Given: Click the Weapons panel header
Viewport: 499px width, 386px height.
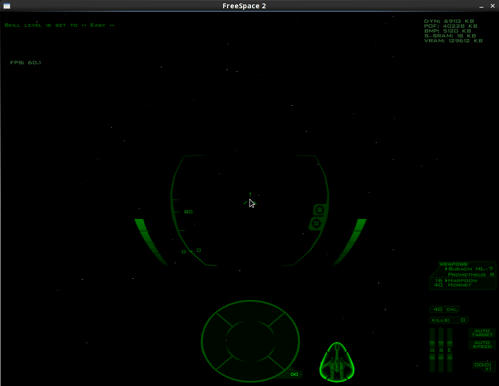Looking at the screenshot, I should click(x=454, y=264).
